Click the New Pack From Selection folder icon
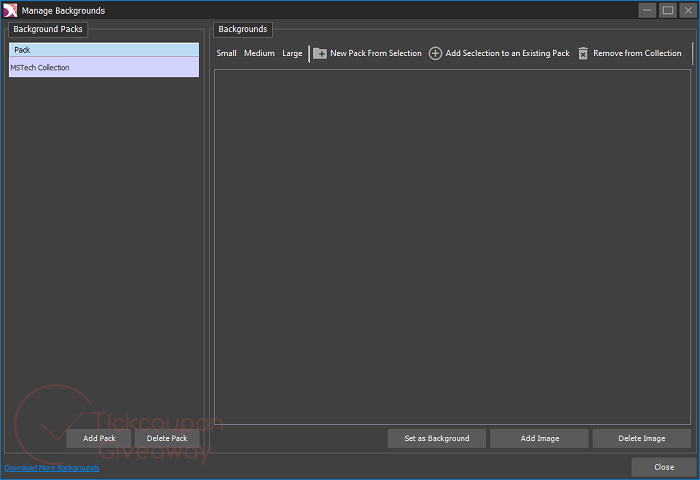Image resolution: width=700 pixels, height=480 pixels. [x=320, y=54]
